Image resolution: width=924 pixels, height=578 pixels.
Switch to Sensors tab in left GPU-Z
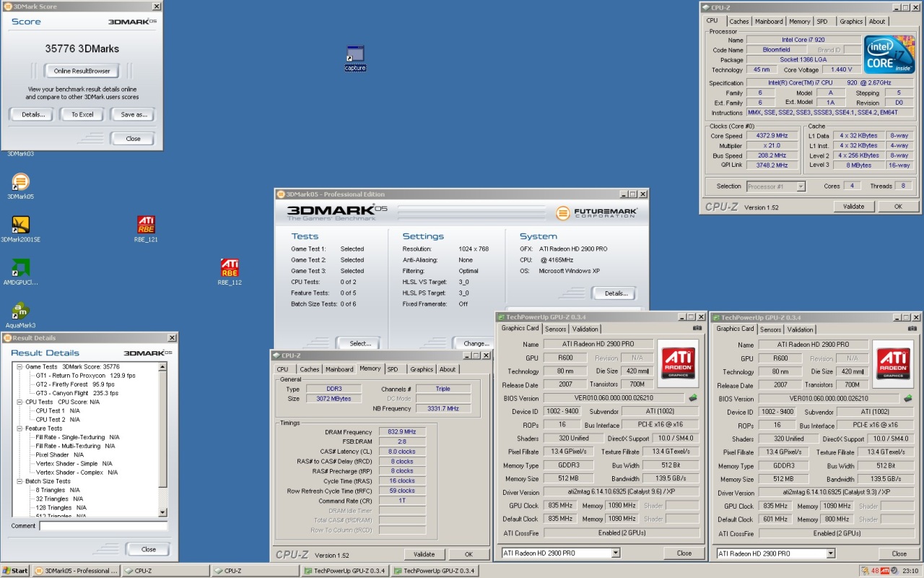click(x=556, y=329)
